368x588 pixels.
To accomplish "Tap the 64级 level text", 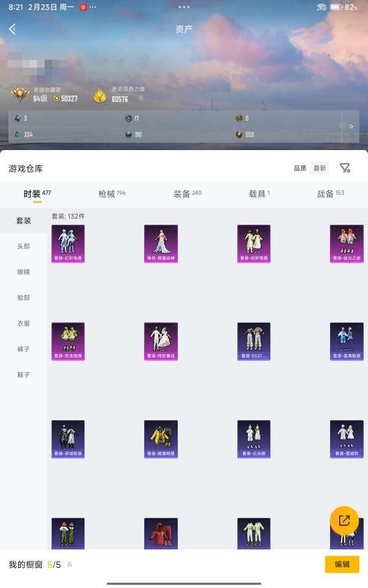I will pyautogui.click(x=40, y=99).
